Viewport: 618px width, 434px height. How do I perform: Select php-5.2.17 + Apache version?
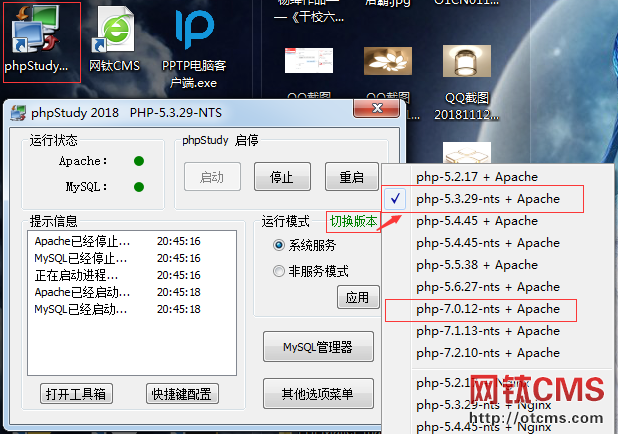point(476,177)
